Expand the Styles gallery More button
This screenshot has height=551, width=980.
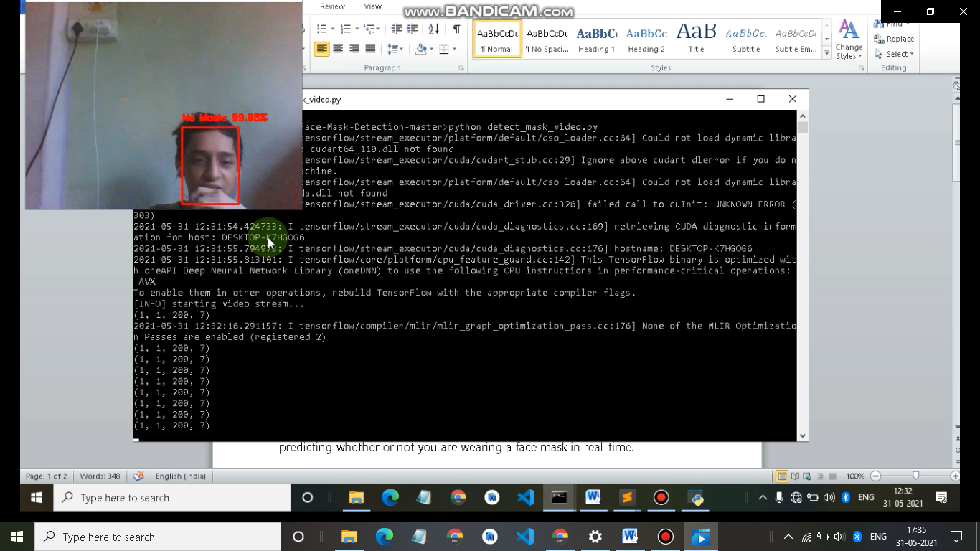[826, 55]
